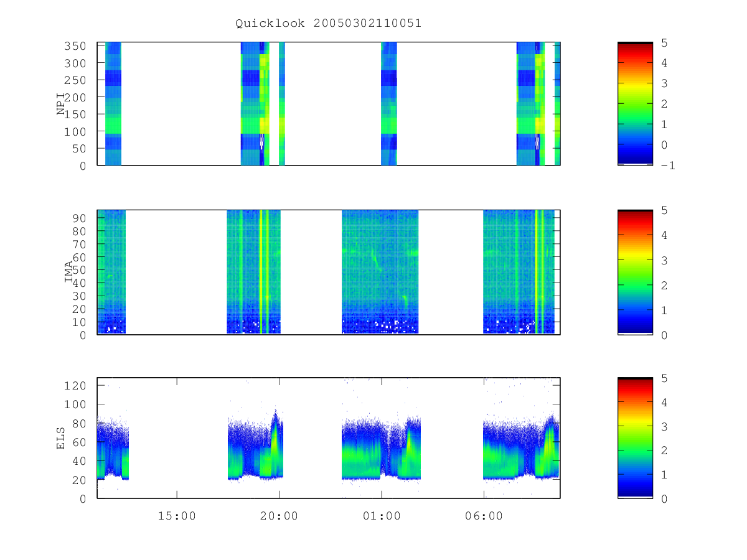Click the 3 label on IMA colorbar
Viewport: 747px width, 560px height.
[665, 260]
